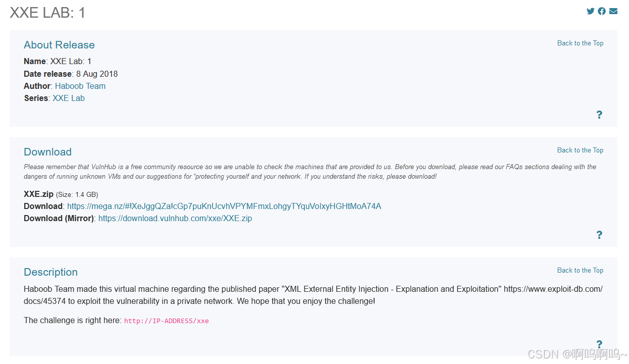Open the mega.nz download link for XXE.zip
The image size is (629, 364).
click(x=224, y=206)
